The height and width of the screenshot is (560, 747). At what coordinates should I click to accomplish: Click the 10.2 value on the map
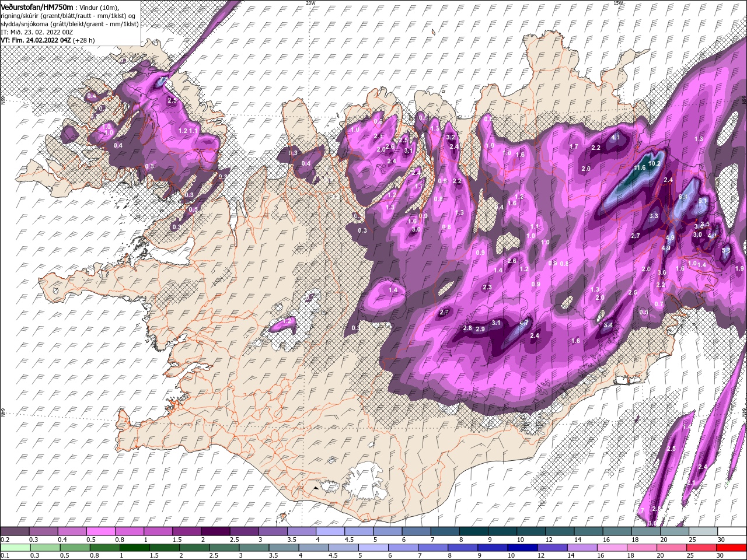click(654, 163)
